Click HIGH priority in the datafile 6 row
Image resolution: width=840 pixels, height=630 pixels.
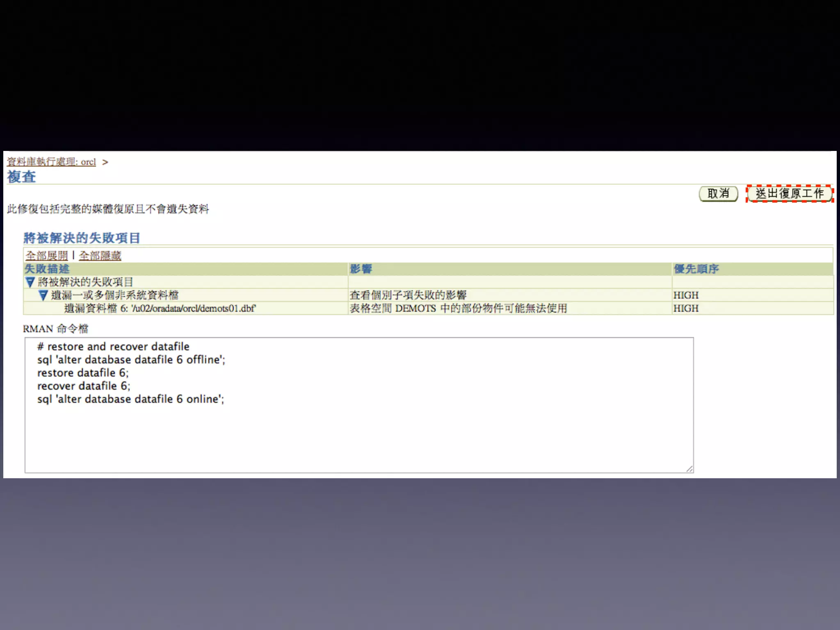[686, 308]
